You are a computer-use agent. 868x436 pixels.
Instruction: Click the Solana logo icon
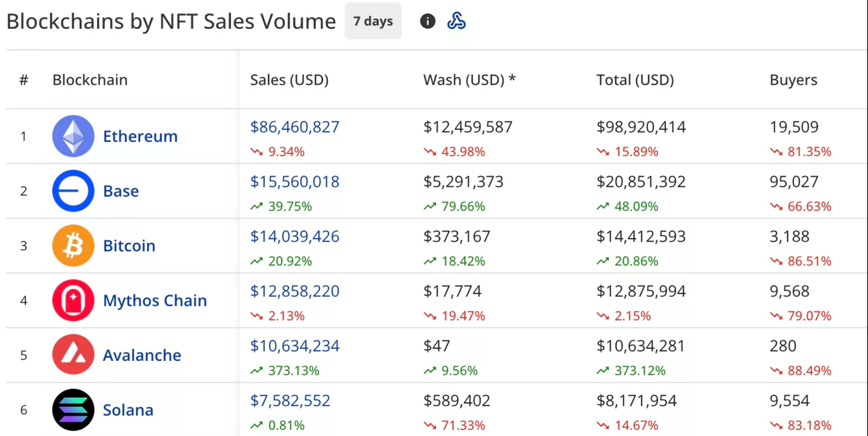(x=73, y=410)
